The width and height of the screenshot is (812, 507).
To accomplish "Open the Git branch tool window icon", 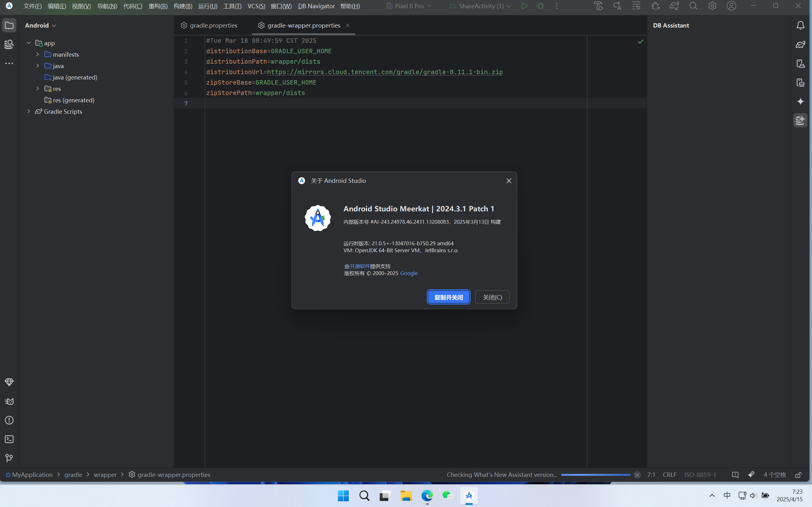I will pos(9,458).
